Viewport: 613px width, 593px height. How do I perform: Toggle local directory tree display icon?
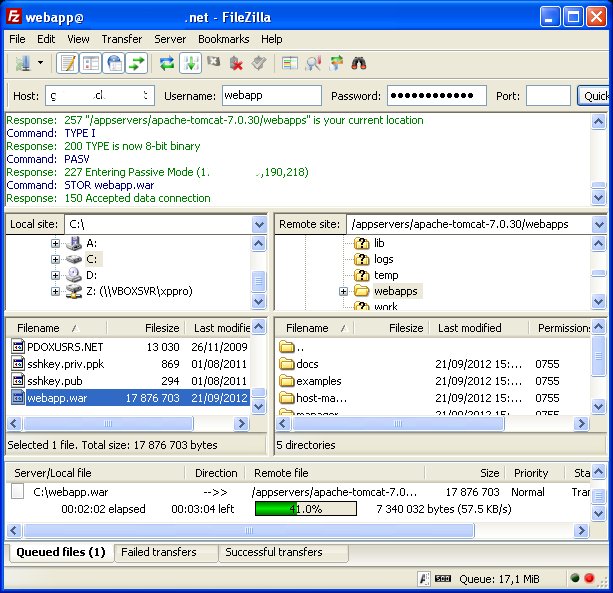click(x=91, y=63)
